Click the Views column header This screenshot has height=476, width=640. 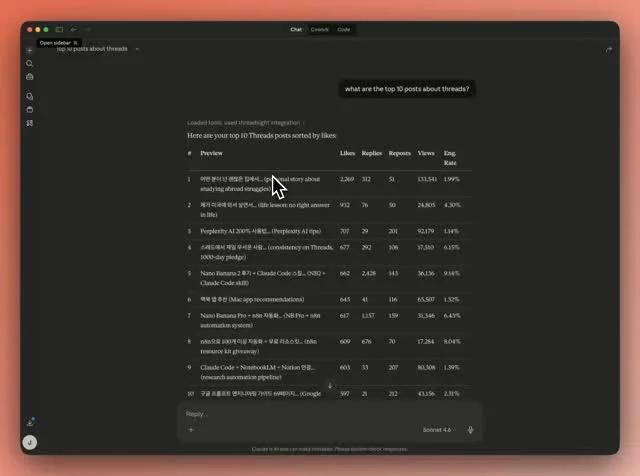click(426, 153)
